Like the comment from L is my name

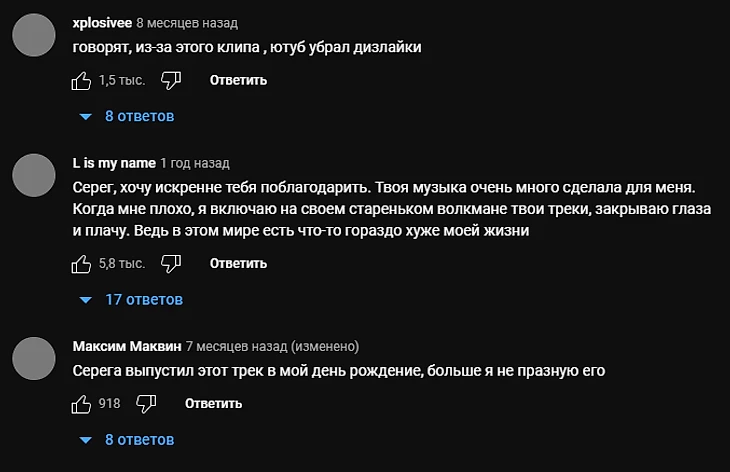(x=82, y=264)
